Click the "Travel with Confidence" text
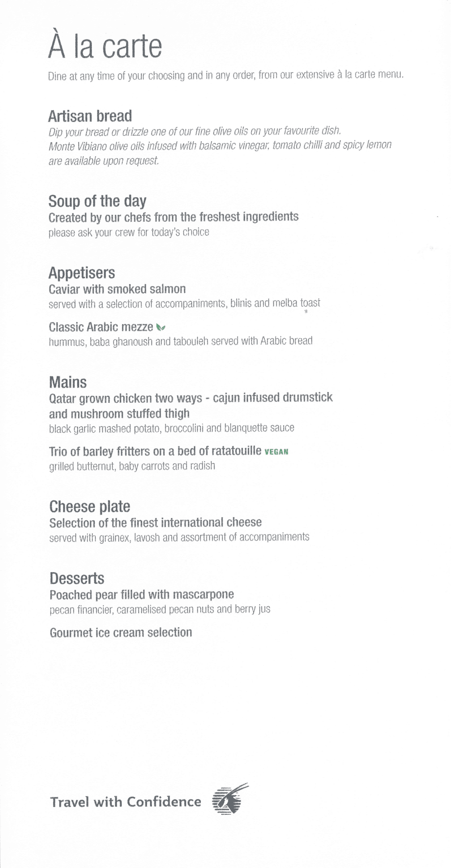The height and width of the screenshot is (868, 451). click(x=126, y=802)
